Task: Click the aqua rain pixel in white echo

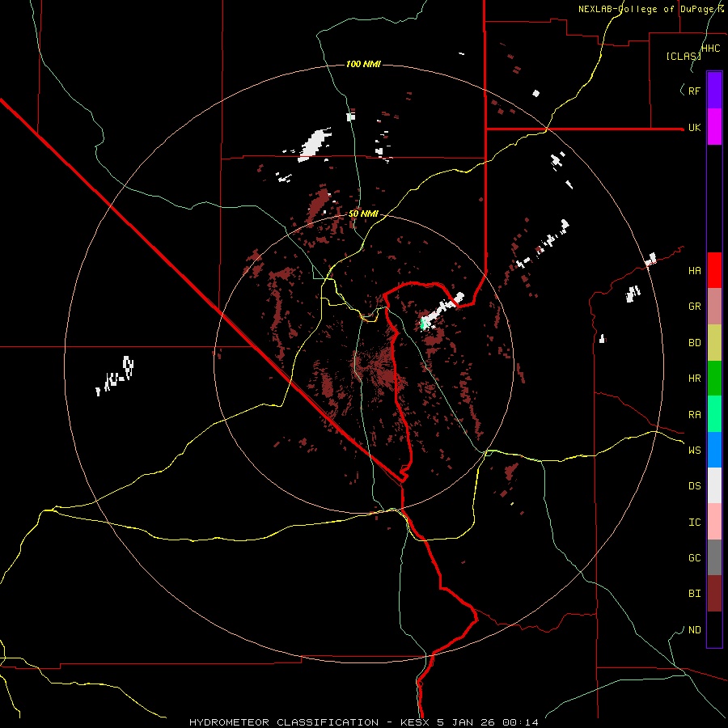Action: 423,323
